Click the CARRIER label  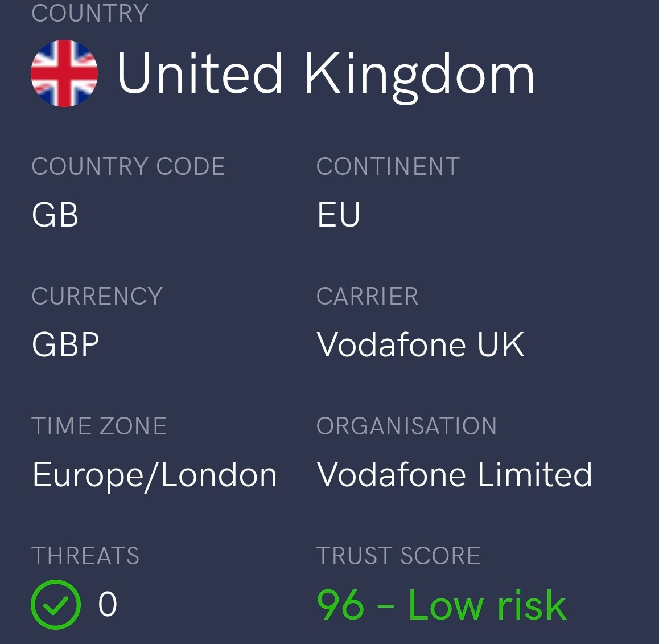click(x=367, y=296)
